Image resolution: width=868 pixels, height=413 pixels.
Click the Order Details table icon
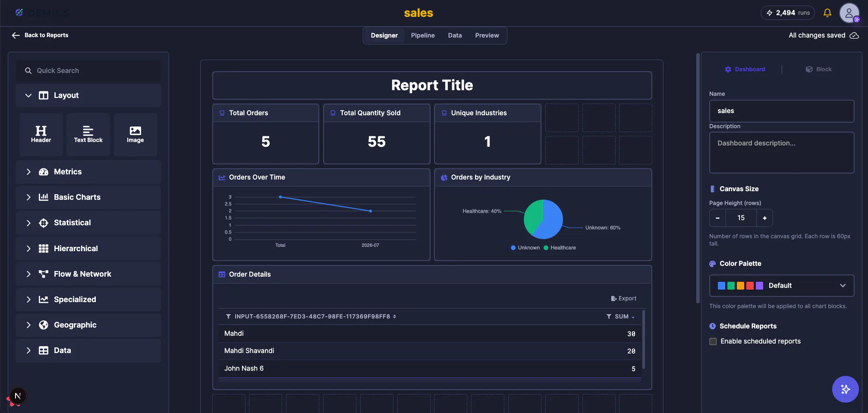pos(222,274)
